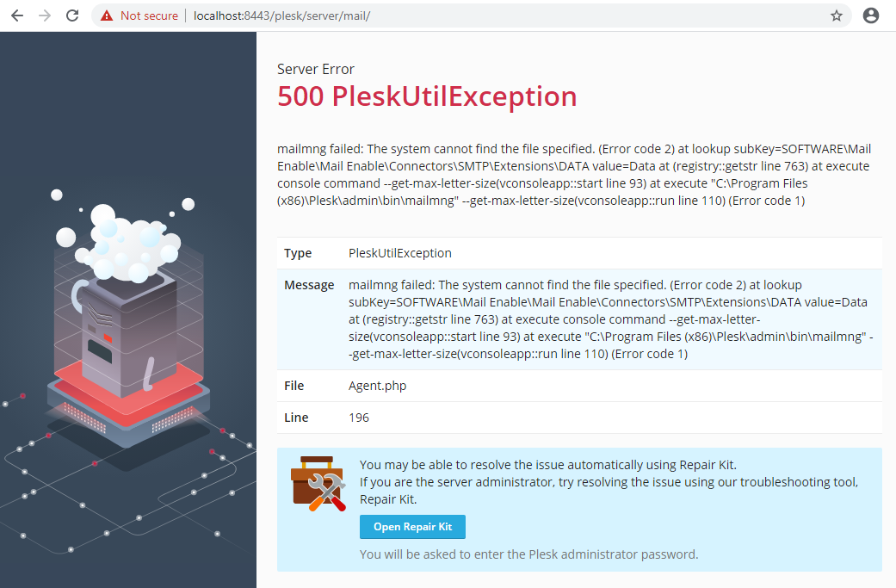Image resolution: width=896 pixels, height=588 pixels.
Task: Click the administrator password note text
Action: pyautogui.click(x=528, y=554)
